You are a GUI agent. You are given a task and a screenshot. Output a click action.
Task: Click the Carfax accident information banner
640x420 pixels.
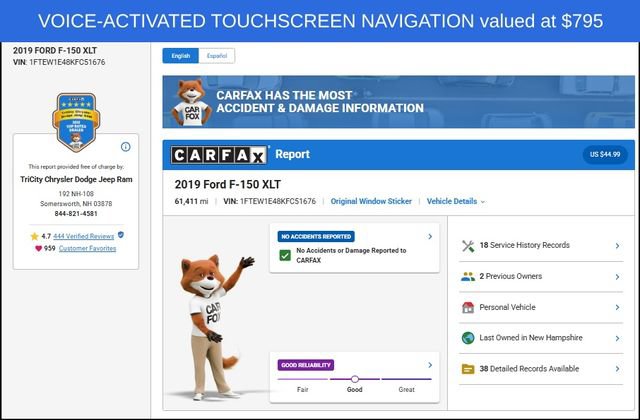398,102
